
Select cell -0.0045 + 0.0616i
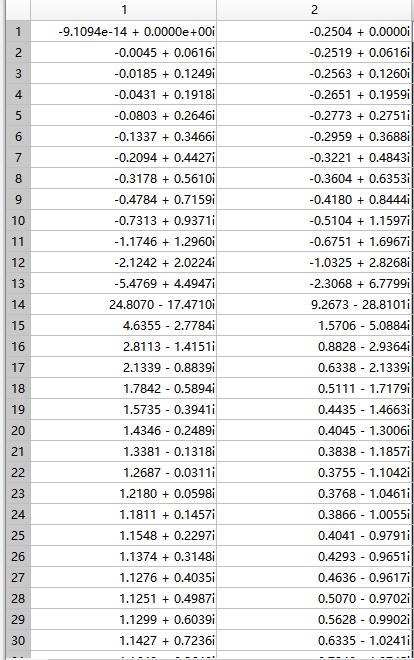click(x=124, y=52)
